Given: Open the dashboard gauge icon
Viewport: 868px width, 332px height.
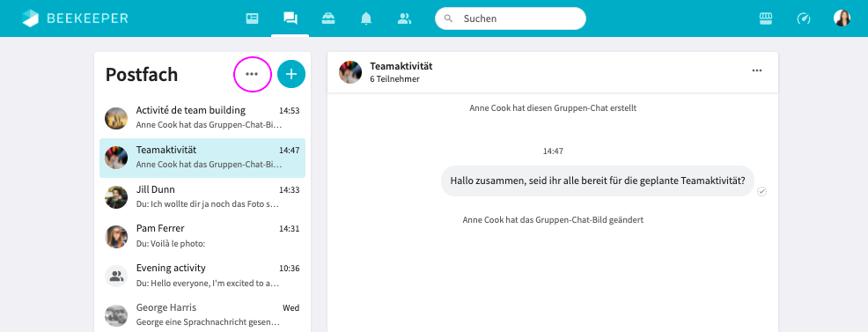Looking at the screenshot, I should pyautogui.click(x=803, y=18).
